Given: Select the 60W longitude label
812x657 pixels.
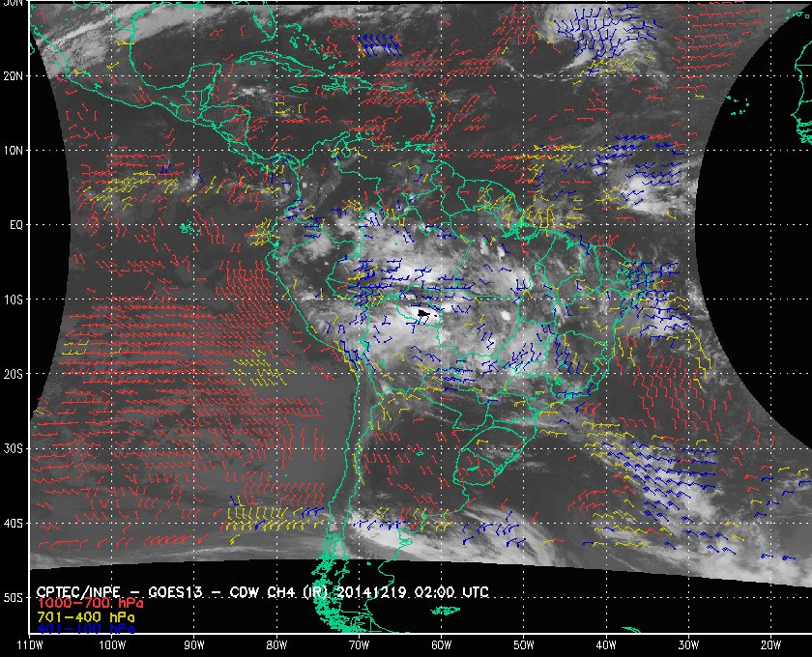Looking at the screenshot, I should [441, 645].
